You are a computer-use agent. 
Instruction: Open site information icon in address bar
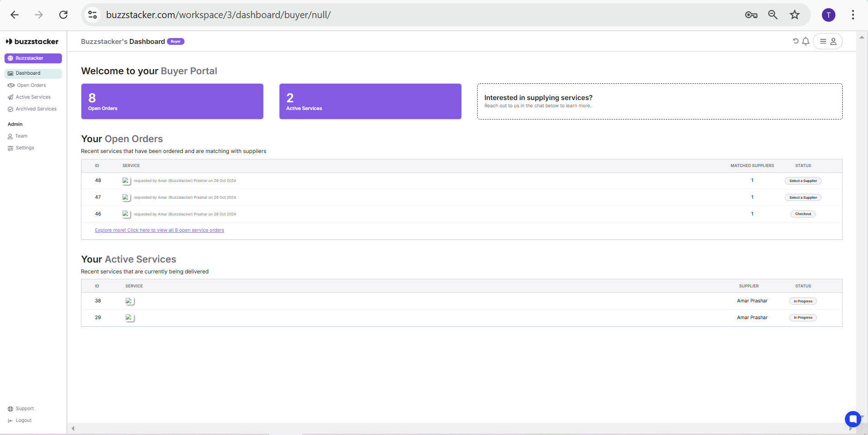point(93,15)
